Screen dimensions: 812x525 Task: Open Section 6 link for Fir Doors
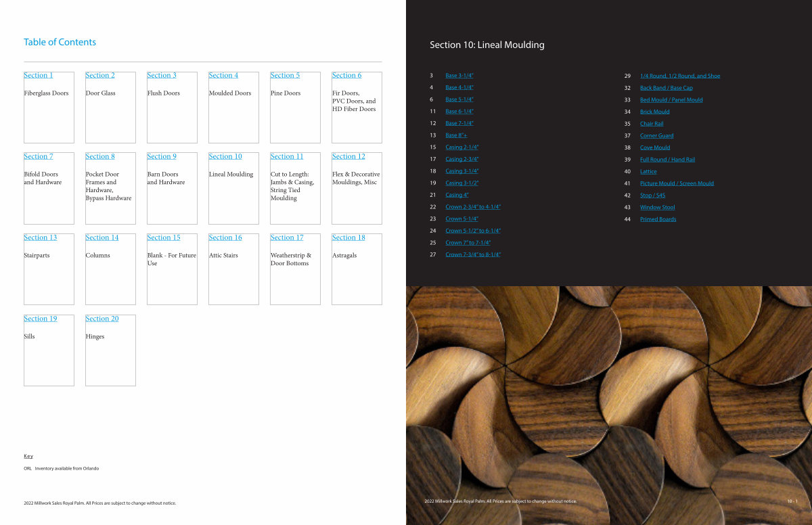pos(346,76)
